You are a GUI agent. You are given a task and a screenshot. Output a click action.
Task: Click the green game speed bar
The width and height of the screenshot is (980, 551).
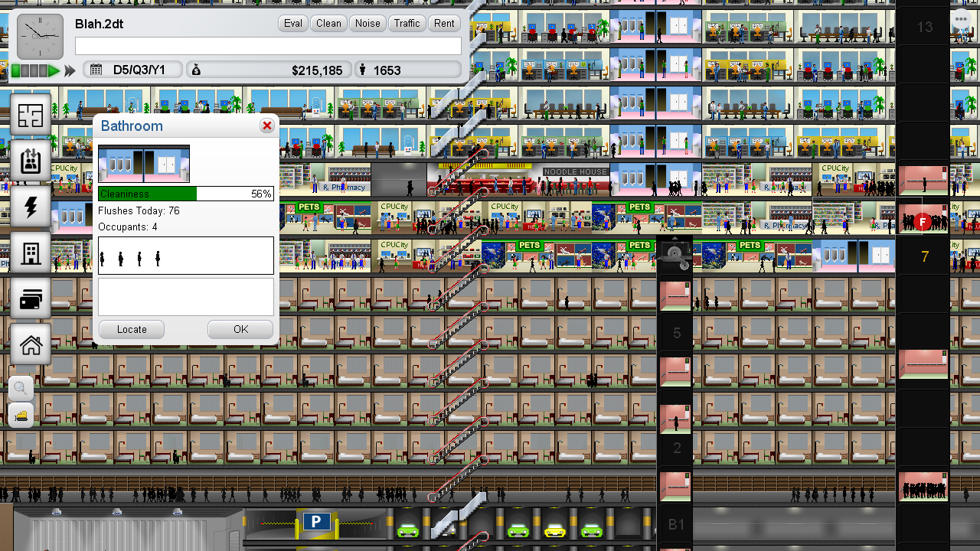(x=35, y=70)
